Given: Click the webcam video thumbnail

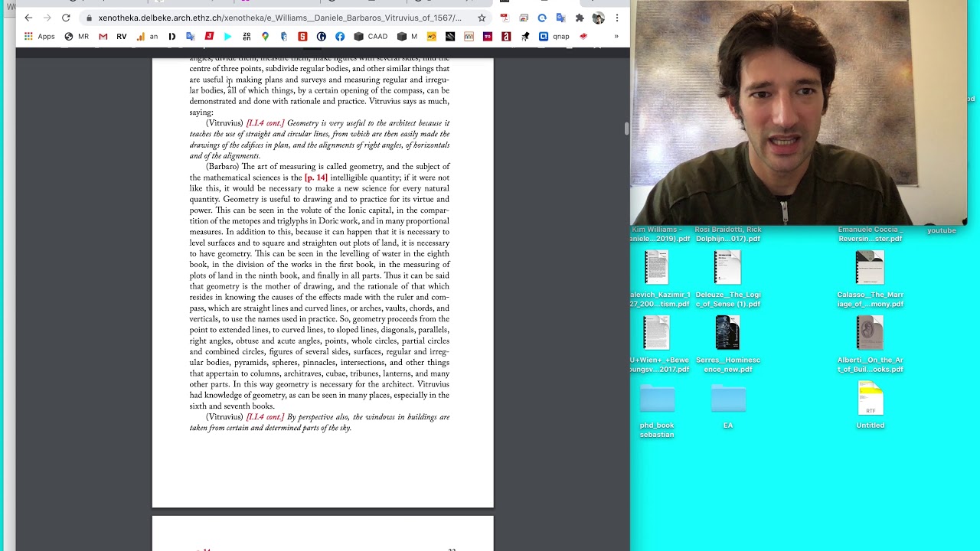Looking at the screenshot, I should pos(799,112).
